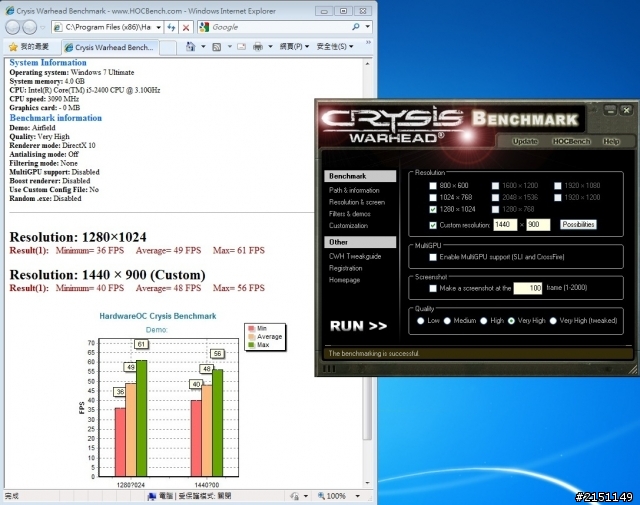The height and width of the screenshot is (505, 640).
Task: Click the red Stop loading icon
Action: pyautogui.click(x=186, y=27)
